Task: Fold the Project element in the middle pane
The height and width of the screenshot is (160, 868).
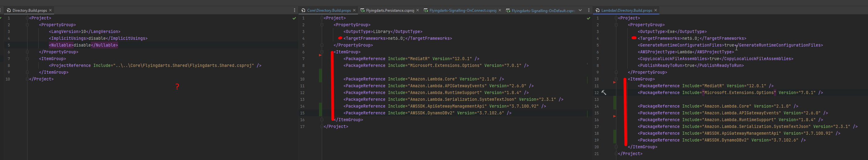Action: click(x=322, y=18)
